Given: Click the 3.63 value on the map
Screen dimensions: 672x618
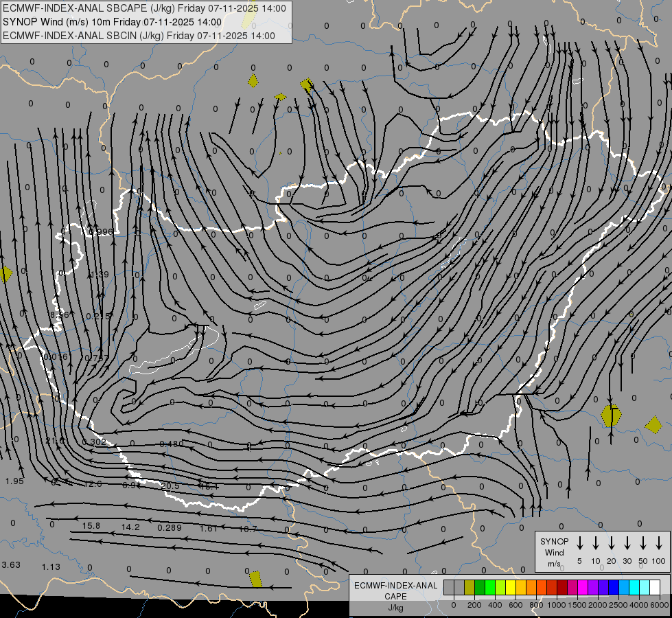Looking at the screenshot, I should (x=11, y=565).
